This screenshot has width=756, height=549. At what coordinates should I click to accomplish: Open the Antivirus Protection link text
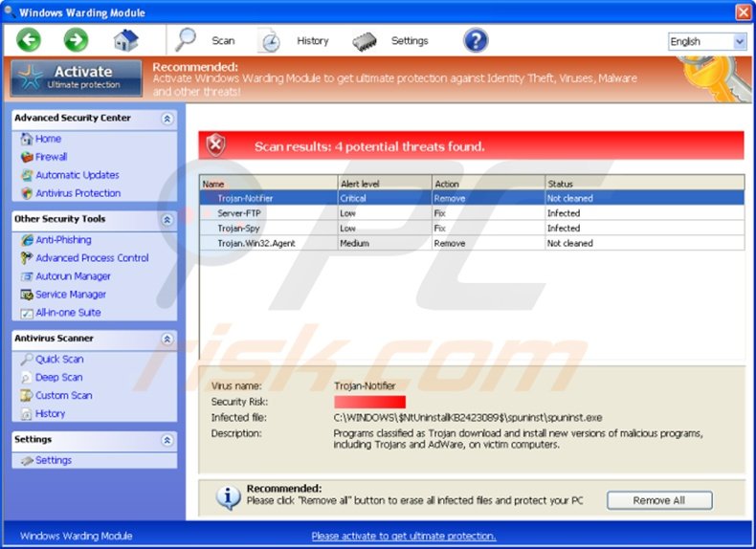78,193
